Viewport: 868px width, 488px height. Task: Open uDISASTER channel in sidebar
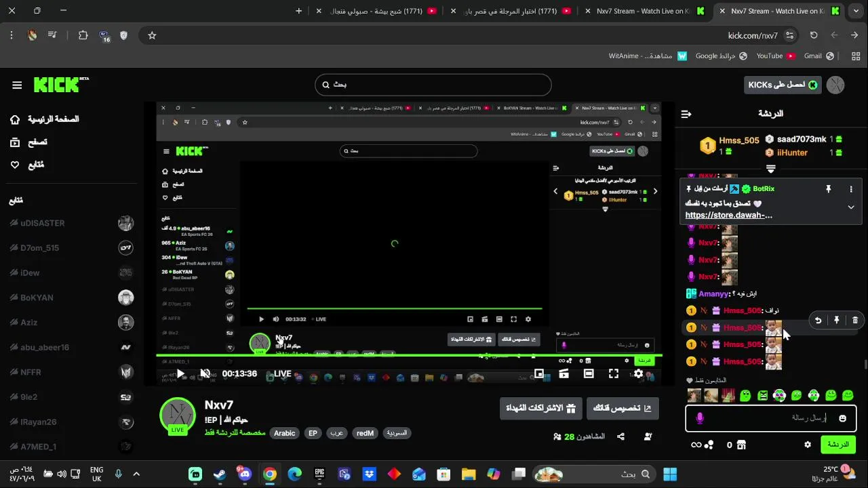[71, 223]
